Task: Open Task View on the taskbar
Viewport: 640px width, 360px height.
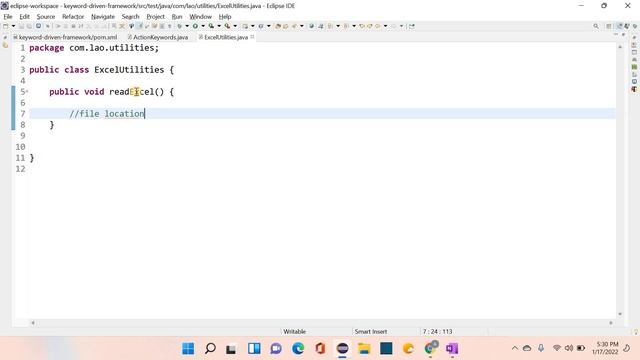Action: coord(231,349)
